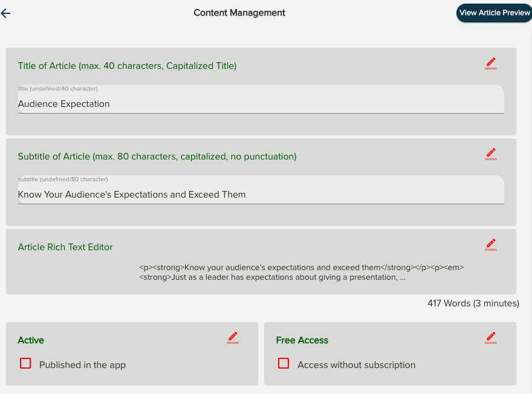This screenshot has width=532, height=394.
Task: Click the article HTML preview text
Action: (301, 273)
